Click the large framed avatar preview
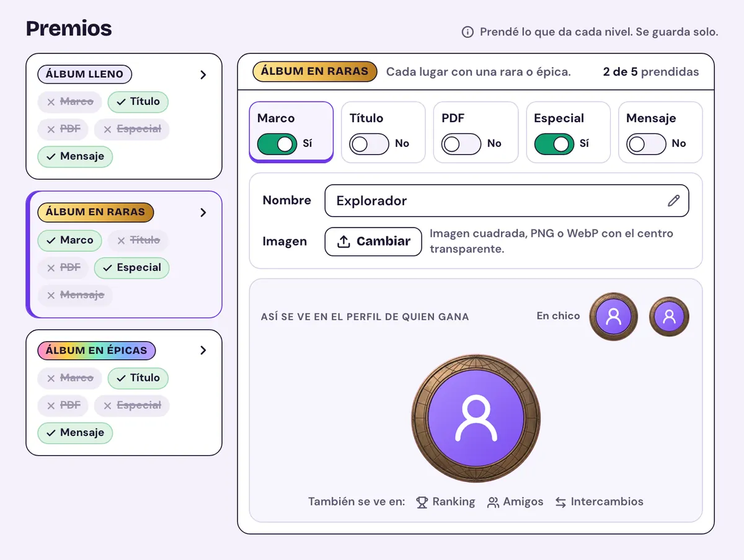The image size is (744, 560). pyautogui.click(x=476, y=418)
